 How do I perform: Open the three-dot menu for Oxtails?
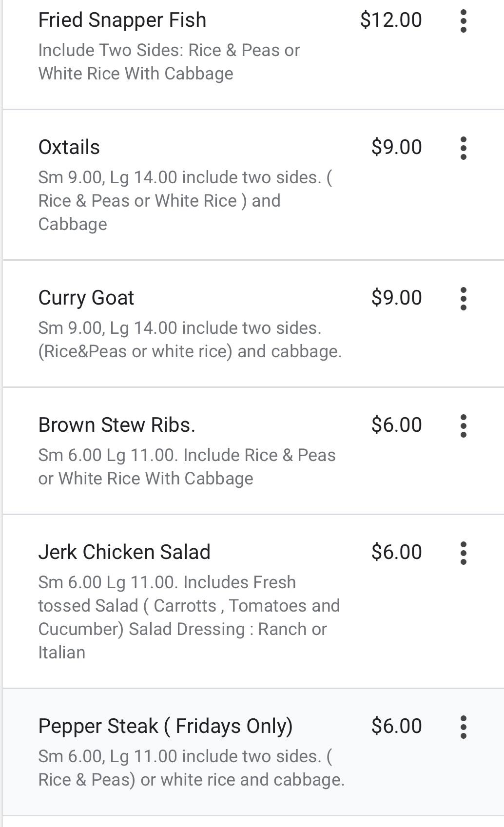point(463,148)
